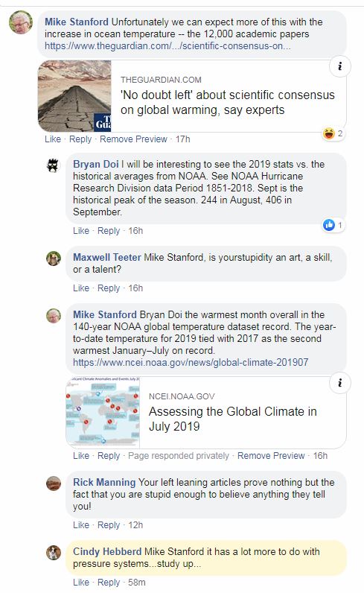Remove Preview on the Guardian article comment
The image size is (364, 593).
coord(133,139)
